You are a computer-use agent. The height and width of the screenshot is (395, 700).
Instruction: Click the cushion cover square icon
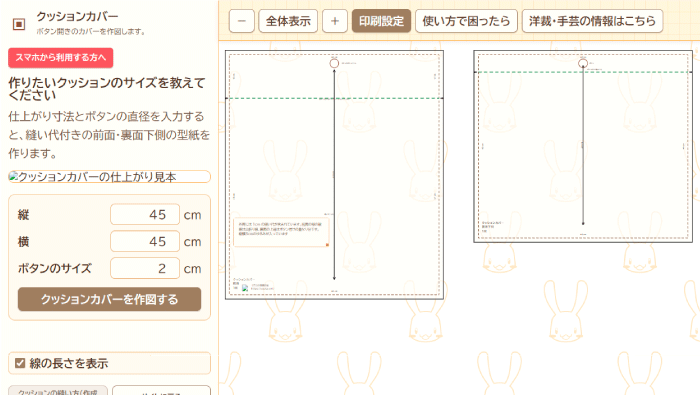(x=19, y=24)
